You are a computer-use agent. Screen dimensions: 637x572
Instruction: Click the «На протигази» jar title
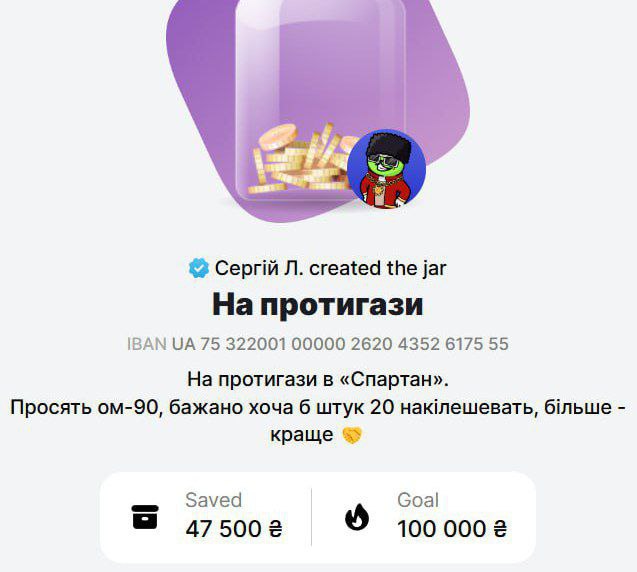click(318, 305)
